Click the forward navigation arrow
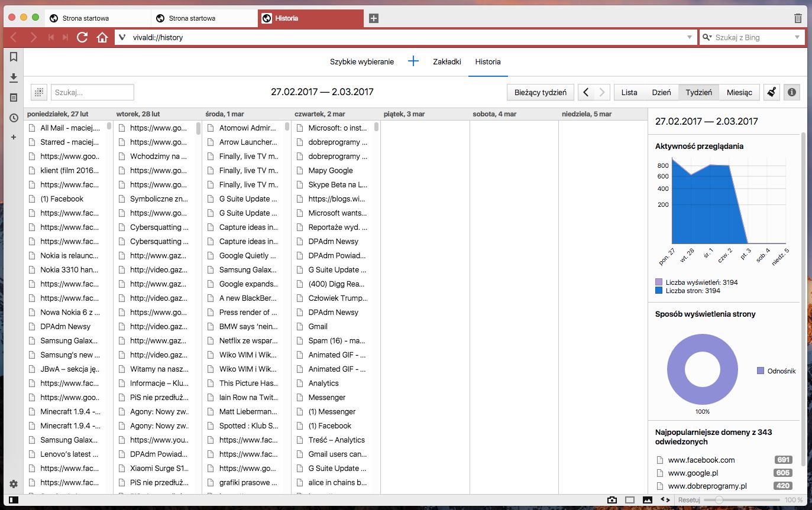 [33, 37]
